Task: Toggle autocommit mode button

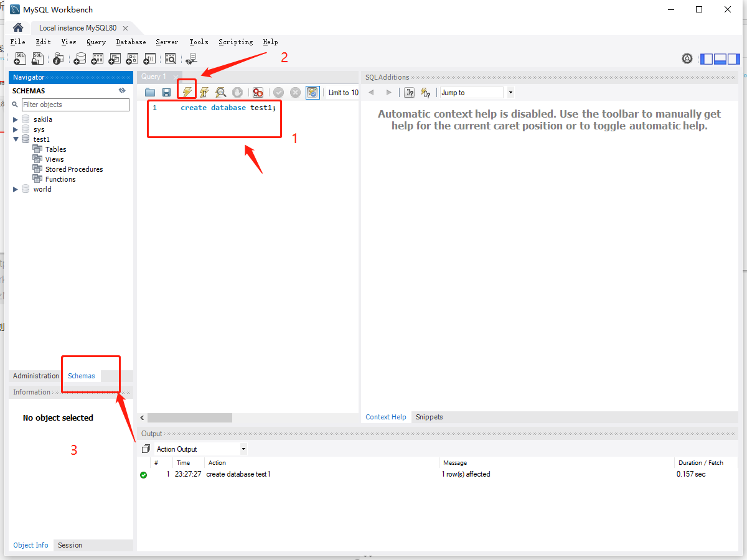Action: point(312,92)
